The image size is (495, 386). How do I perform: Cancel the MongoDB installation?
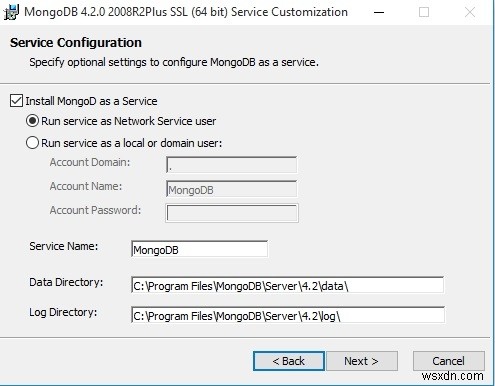click(x=449, y=361)
